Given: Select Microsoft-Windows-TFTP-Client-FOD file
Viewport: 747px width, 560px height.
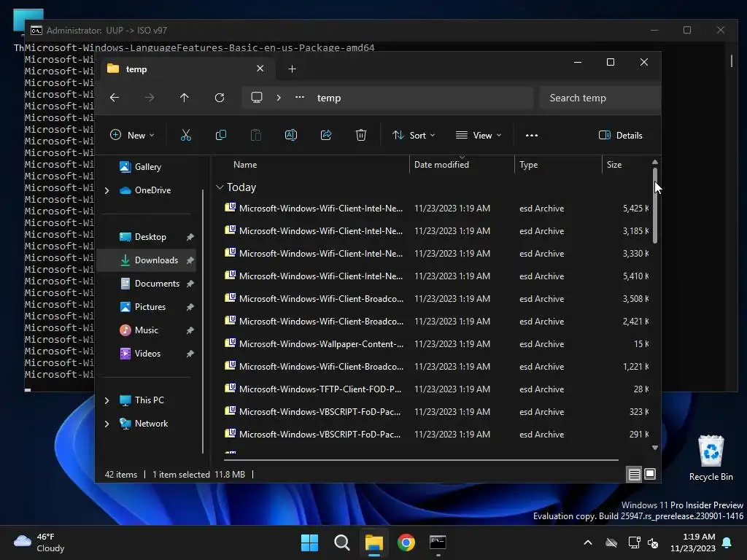Looking at the screenshot, I should coord(436,389).
